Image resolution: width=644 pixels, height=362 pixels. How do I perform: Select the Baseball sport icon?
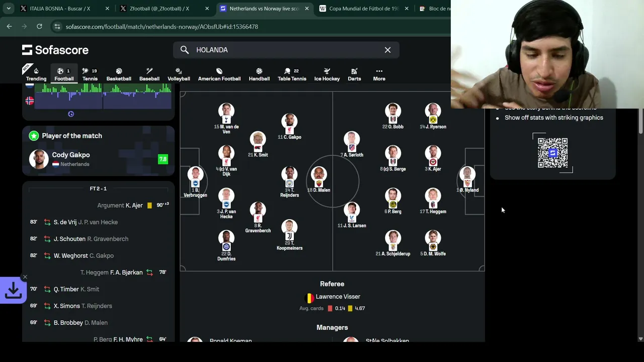149,74
